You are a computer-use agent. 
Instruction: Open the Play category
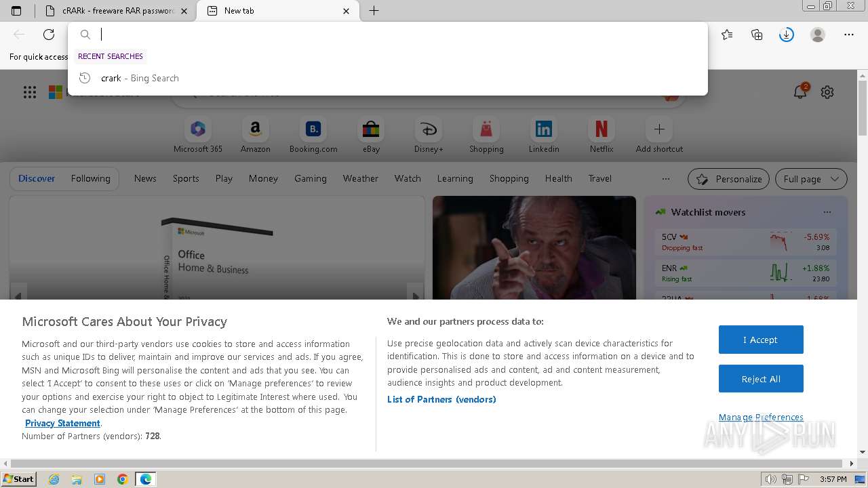(x=224, y=178)
